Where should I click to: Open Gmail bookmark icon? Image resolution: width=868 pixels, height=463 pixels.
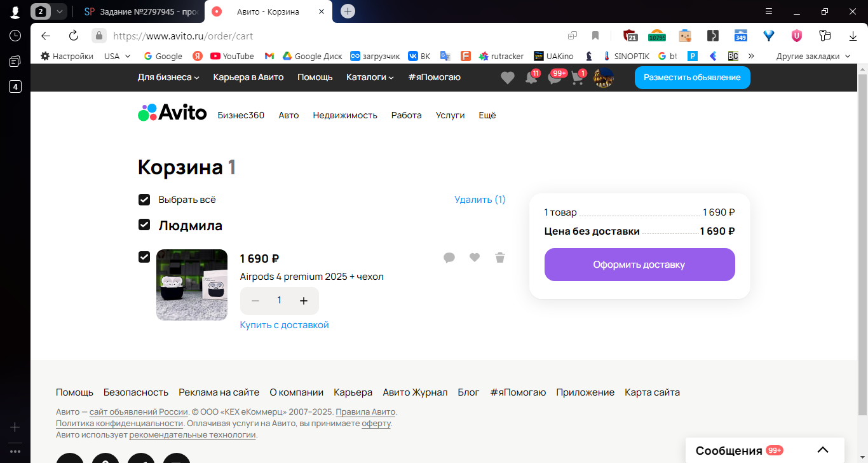tap(269, 56)
